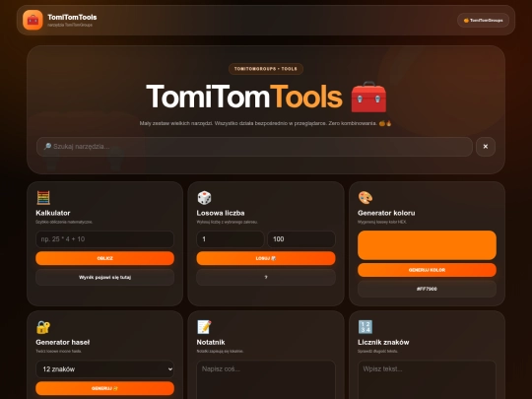The height and width of the screenshot is (399, 532).
Task: Focus the minimum value field showing 1
Action: (x=231, y=239)
